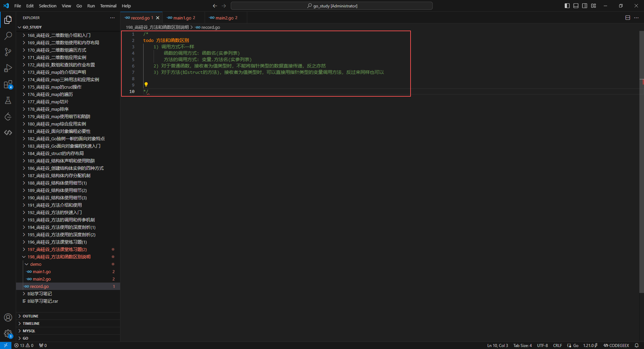Click the editor vertical scrollbar
644x349 pixels.
tap(642, 162)
